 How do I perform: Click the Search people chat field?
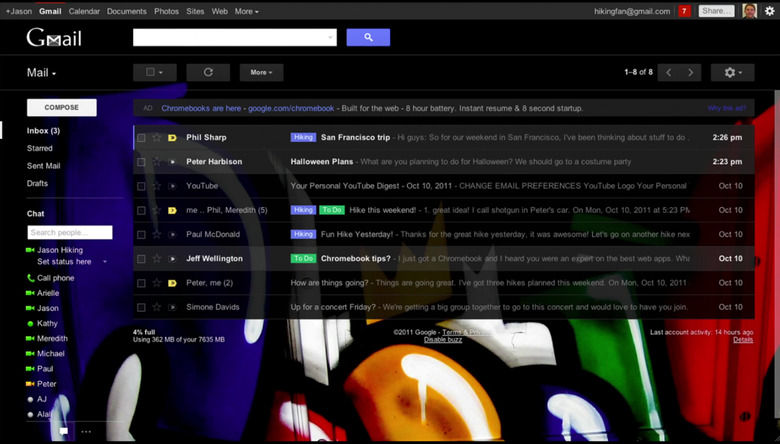tap(70, 232)
